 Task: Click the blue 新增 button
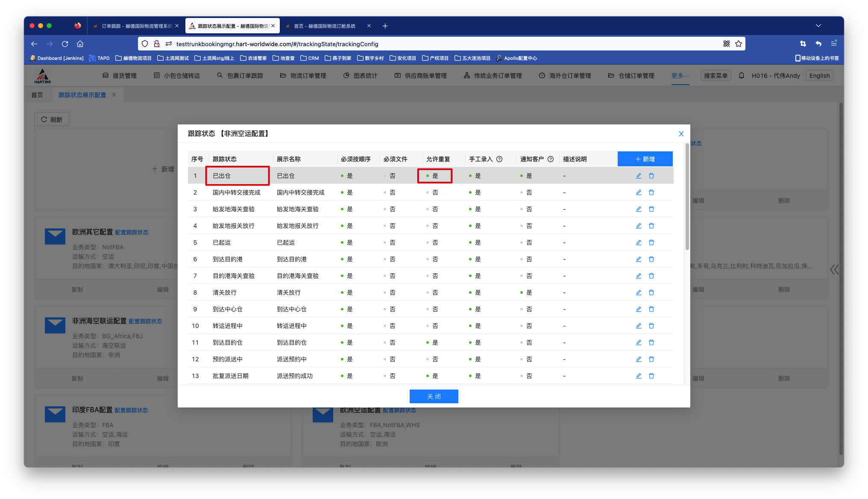pyautogui.click(x=645, y=159)
